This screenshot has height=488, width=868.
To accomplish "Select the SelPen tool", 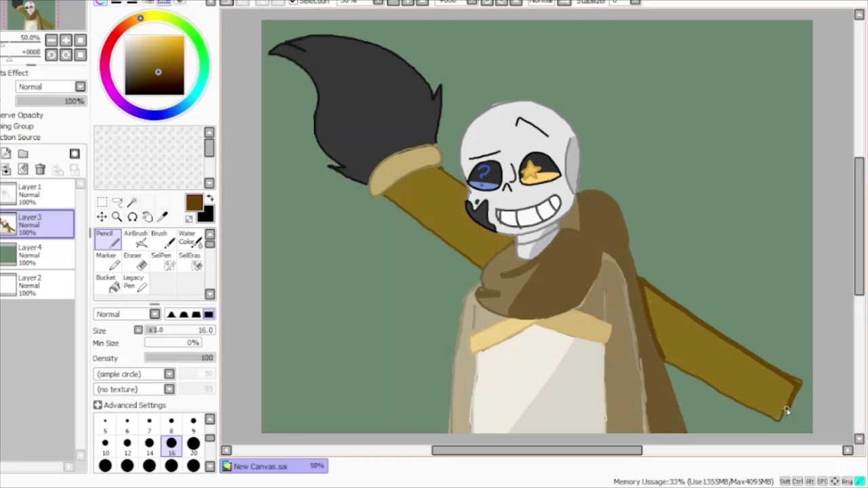I will [163, 261].
